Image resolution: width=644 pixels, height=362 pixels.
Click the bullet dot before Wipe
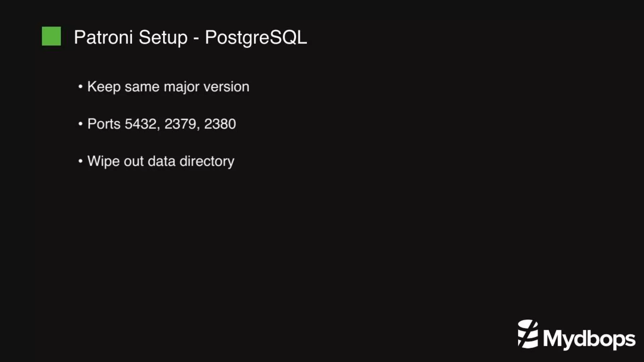click(x=80, y=161)
